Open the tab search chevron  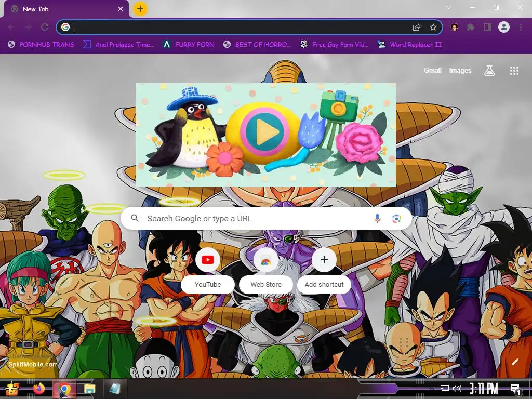click(448, 7)
